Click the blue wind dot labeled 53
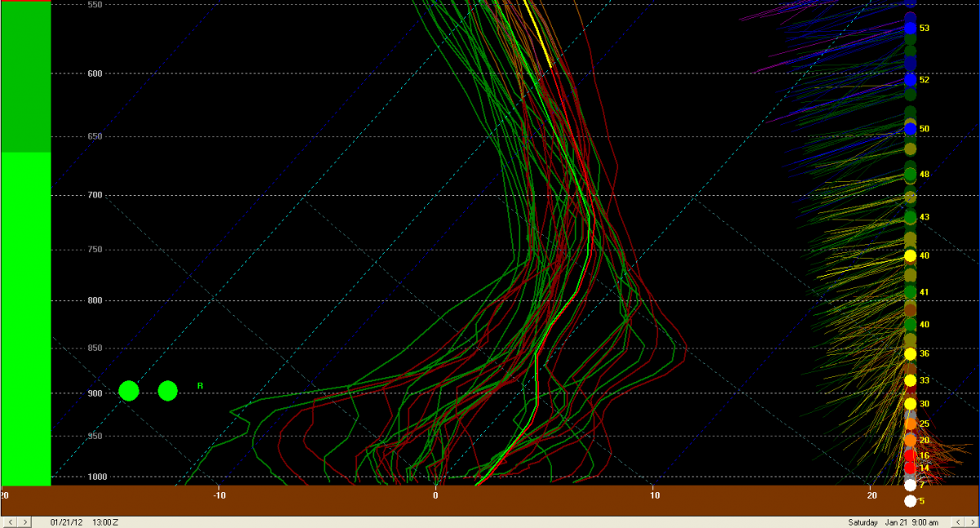The height and width of the screenshot is (528, 980). click(x=910, y=29)
